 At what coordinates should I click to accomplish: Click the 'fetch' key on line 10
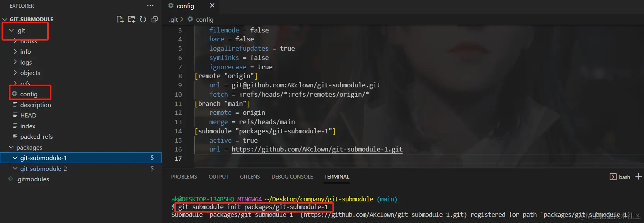(x=218, y=94)
